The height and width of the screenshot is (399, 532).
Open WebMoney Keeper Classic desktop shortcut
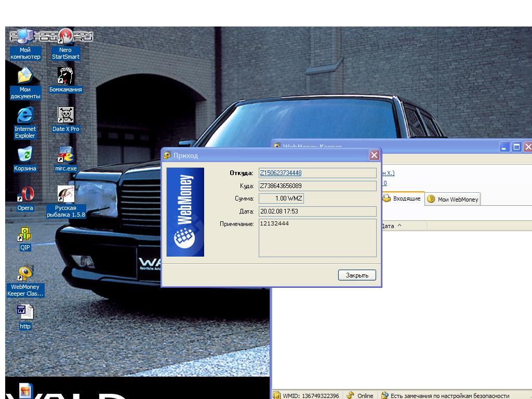click(25, 274)
